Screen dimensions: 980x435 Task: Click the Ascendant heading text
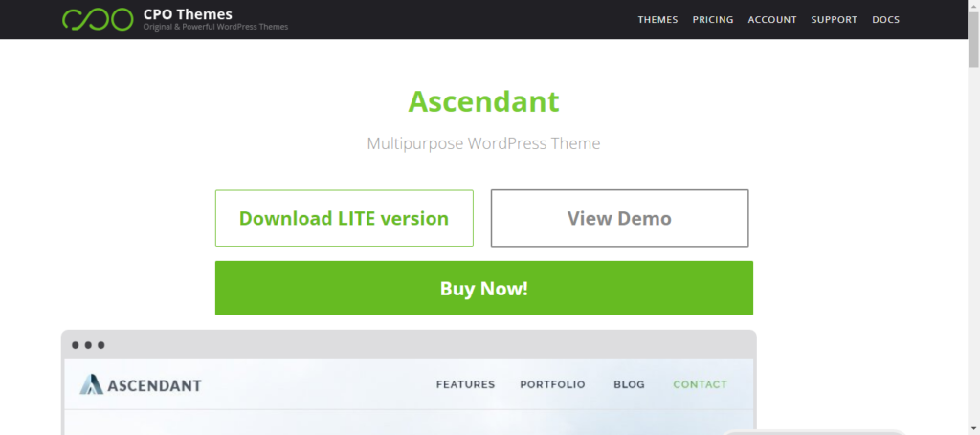[x=483, y=101]
